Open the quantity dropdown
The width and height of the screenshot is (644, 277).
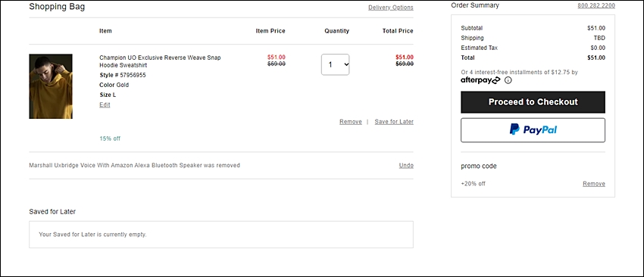[x=335, y=64]
